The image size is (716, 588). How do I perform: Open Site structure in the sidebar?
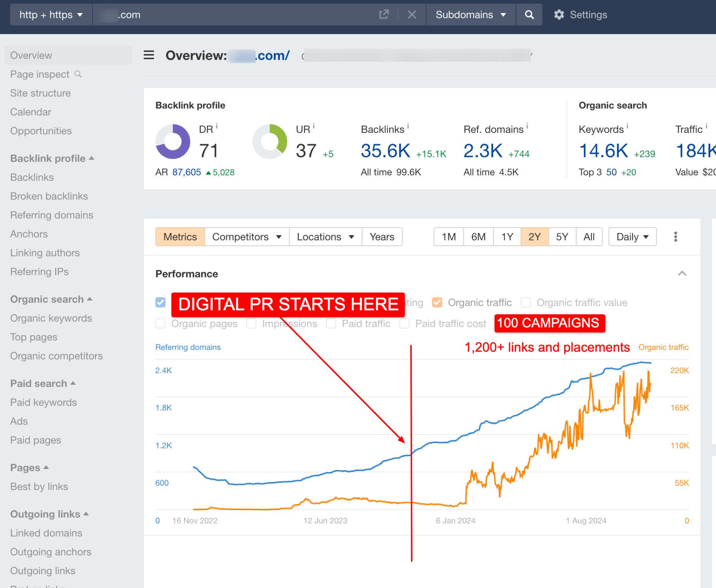tap(41, 93)
